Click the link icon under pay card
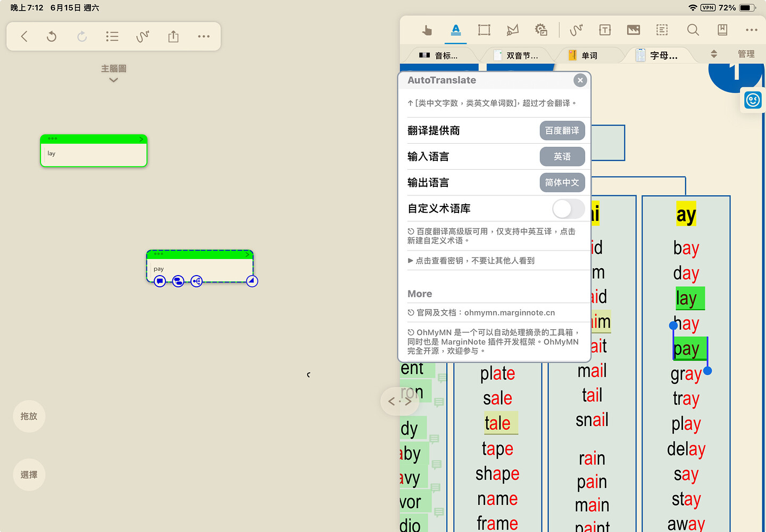 (x=178, y=281)
